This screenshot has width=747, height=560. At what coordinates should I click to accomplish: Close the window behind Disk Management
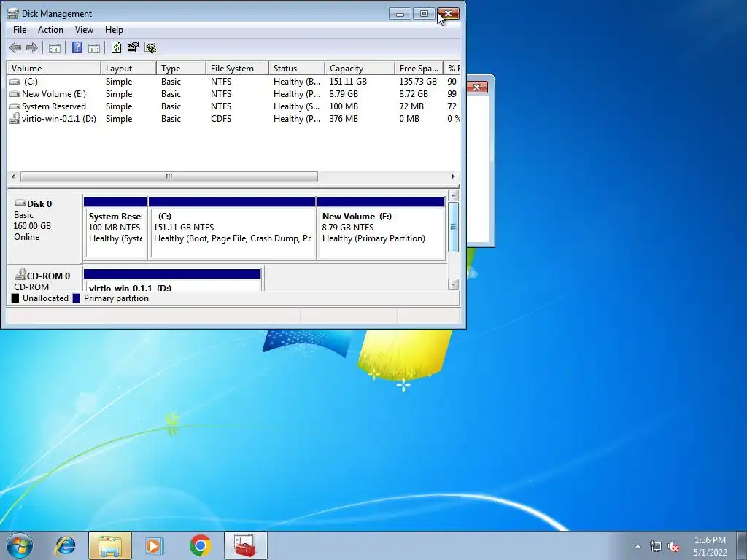point(476,87)
